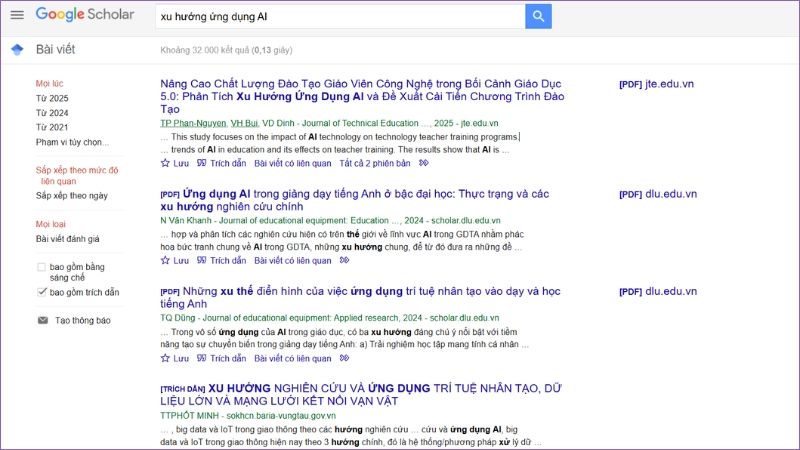Click 'Bài viết có liên quan' under the first result
Screen dimensions: 800x450
[x=293, y=163]
